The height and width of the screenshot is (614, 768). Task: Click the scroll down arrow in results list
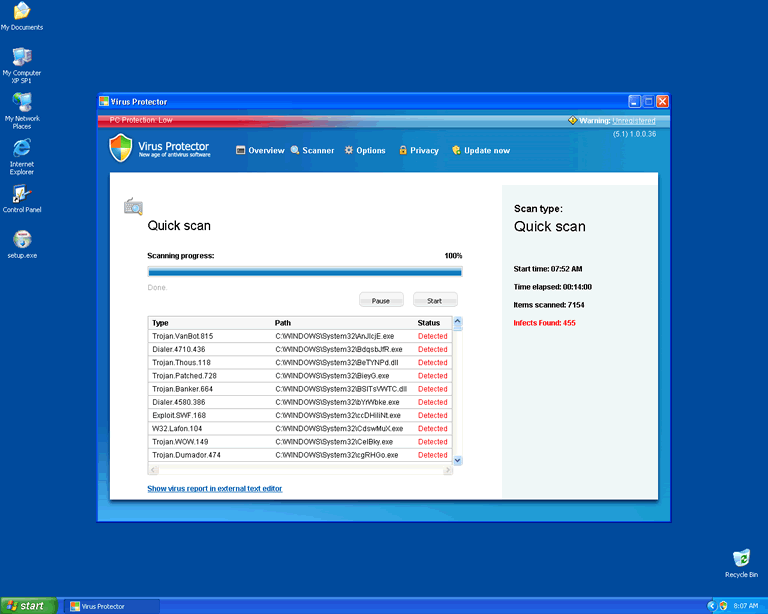(458, 459)
